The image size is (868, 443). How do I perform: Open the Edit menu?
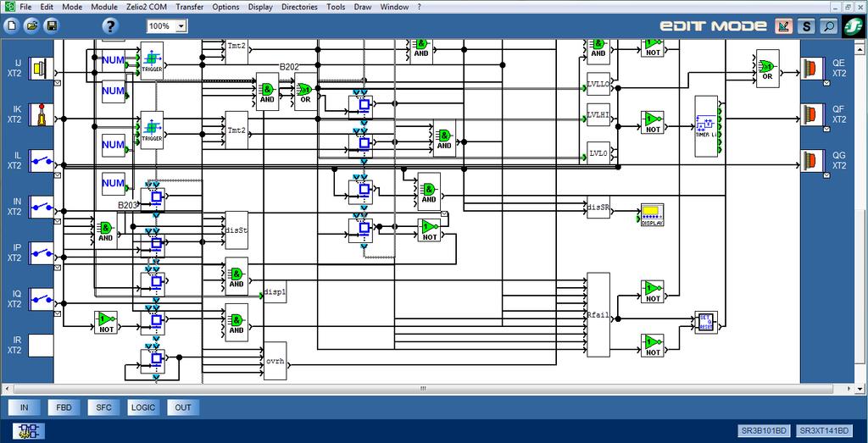coord(47,7)
